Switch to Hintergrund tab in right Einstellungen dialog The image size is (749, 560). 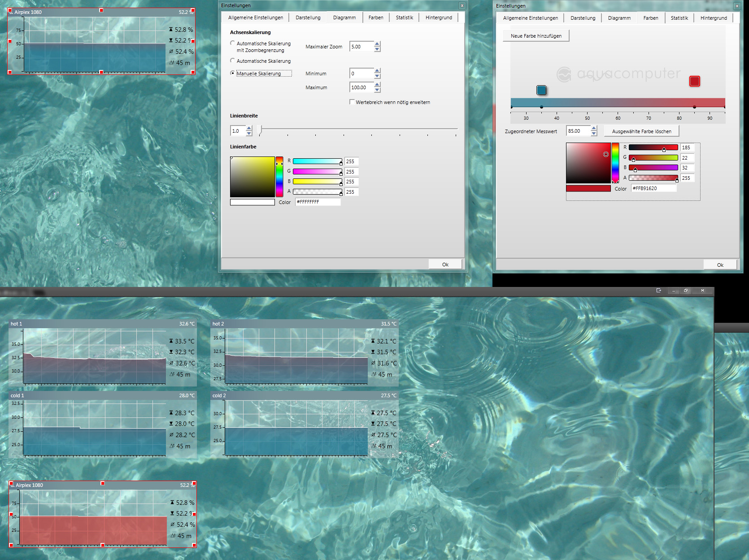(x=713, y=18)
